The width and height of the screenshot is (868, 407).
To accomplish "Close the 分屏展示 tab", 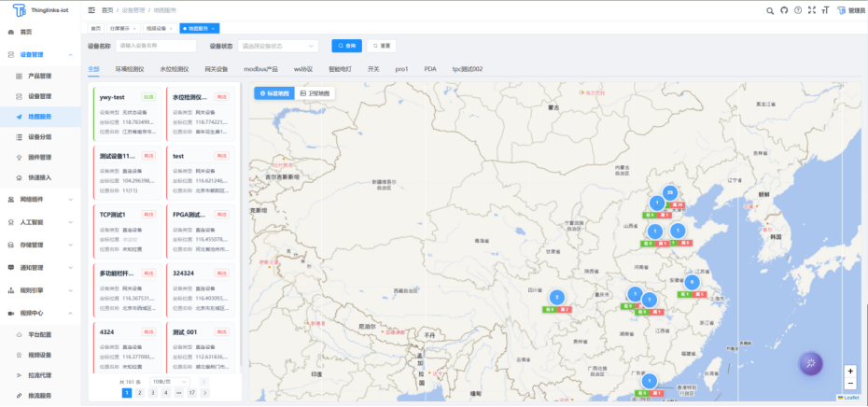I will [x=134, y=28].
